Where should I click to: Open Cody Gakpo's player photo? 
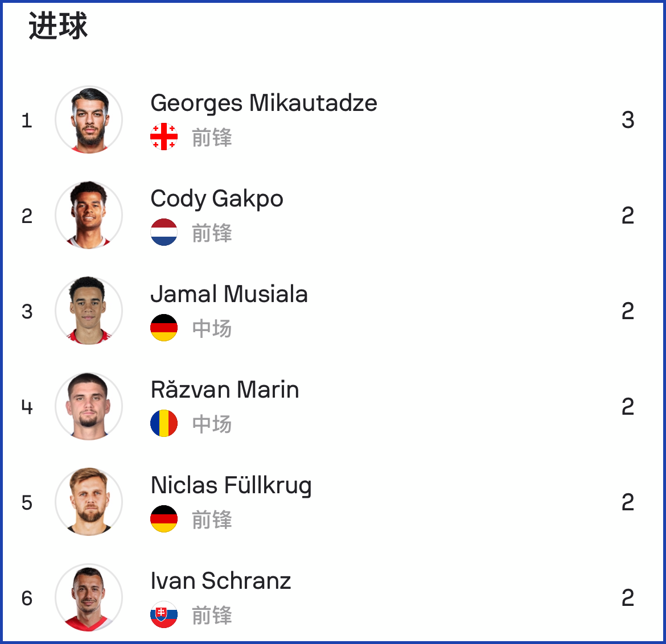(89, 215)
